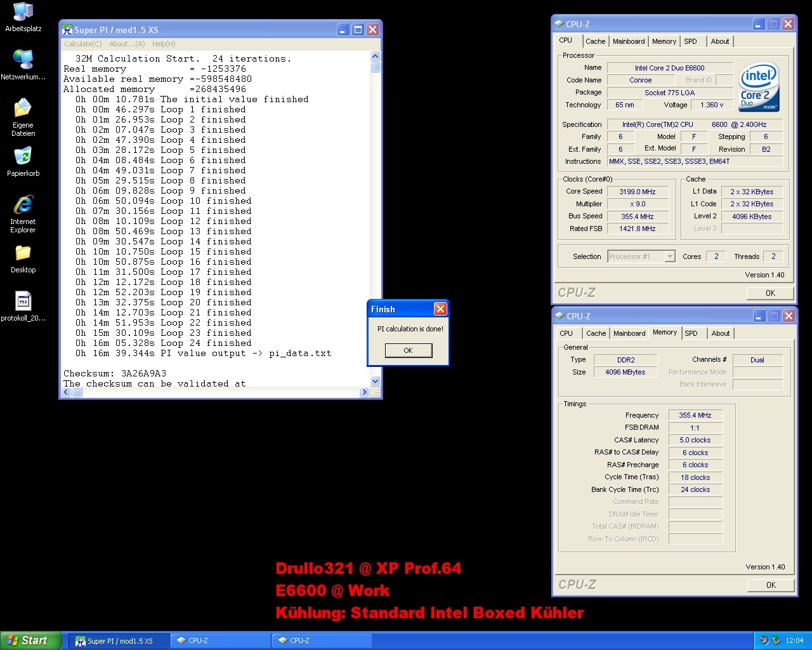Click the Cycle Time (Tras) value 18 clocks
The width and height of the screenshot is (812, 650).
(695, 477)
